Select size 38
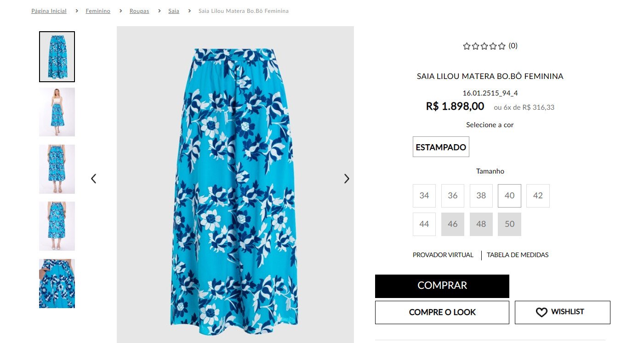 (x=481, y=196)
